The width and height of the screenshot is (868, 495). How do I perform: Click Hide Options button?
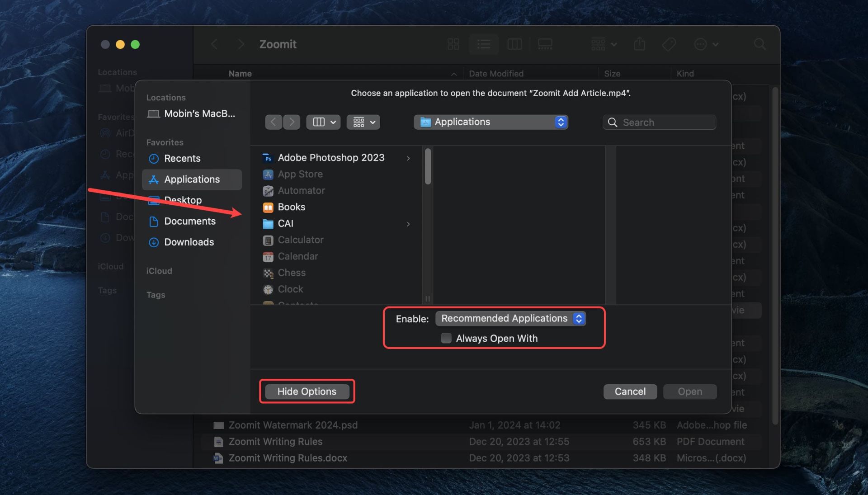pyautogui.click(x=307, y=392)
